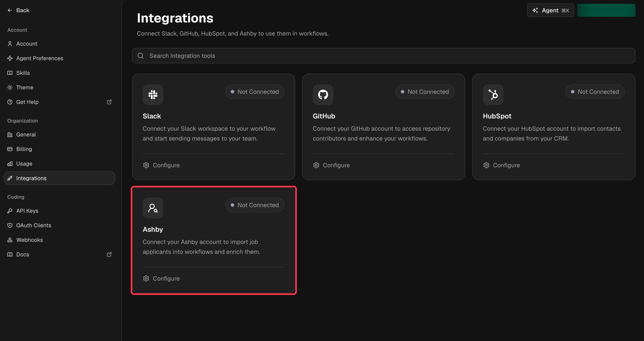
Task: Configure the Slack integration
Action: coord(161,165)
